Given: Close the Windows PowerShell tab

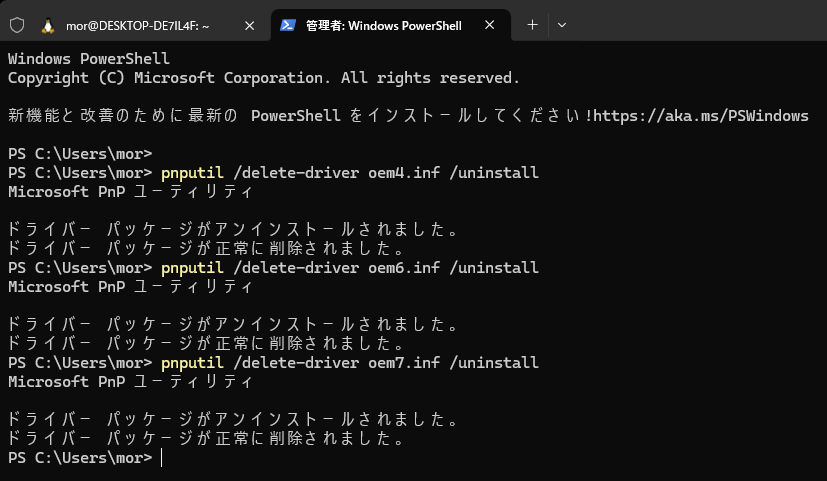Looking at the screenshot, I should pos(489,25).
